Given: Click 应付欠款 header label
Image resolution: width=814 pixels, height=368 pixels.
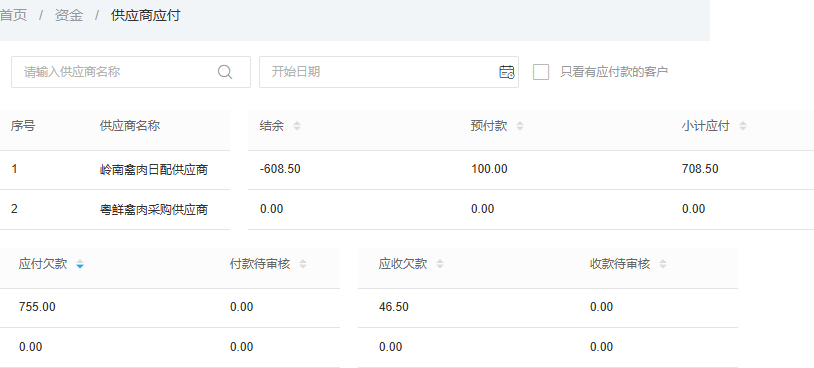Looking at the screenshot, I should (x=43, y=264).
